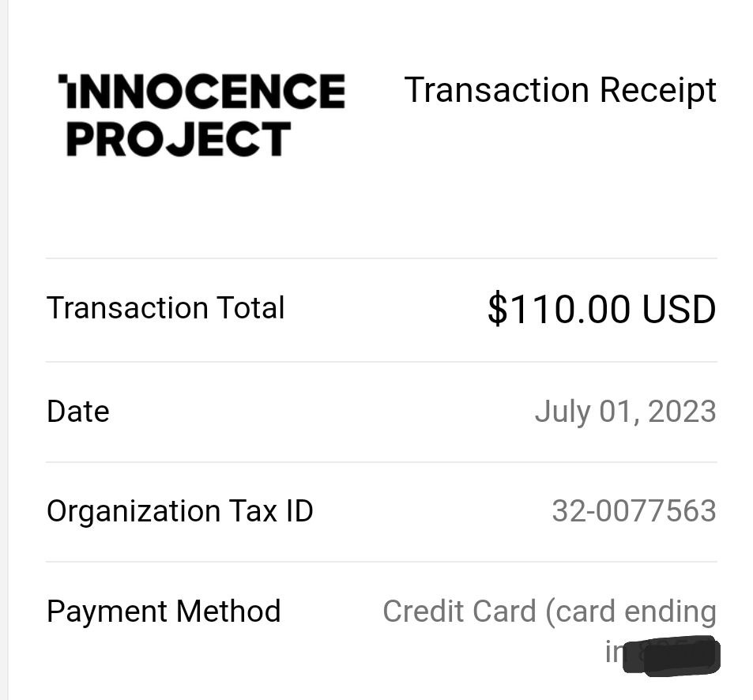The height and width of the screenshot is (700, 753).
Task: Click the gray left edge strip
Action: pos(4,350)
